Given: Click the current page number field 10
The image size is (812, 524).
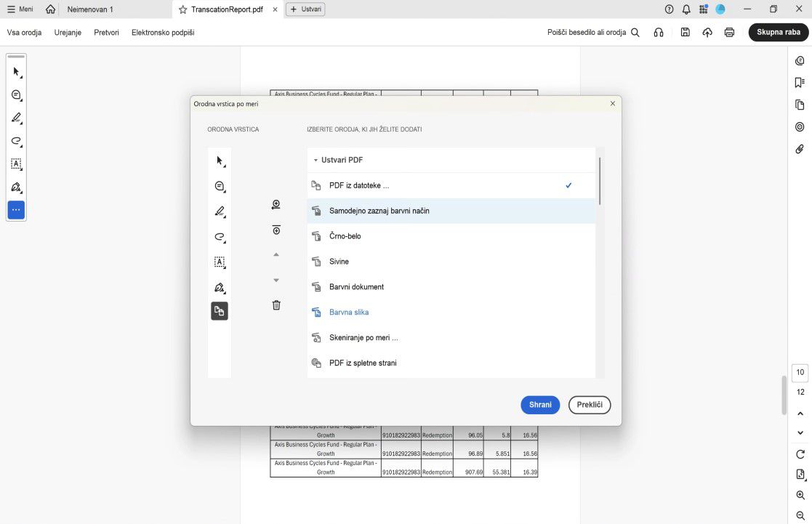Looking at the screenshot, I should tap(800, 372).
